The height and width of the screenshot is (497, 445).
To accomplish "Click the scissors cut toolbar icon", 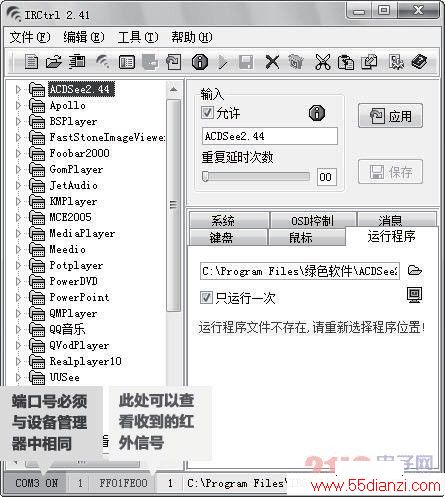I will click(x=323, y=62).
